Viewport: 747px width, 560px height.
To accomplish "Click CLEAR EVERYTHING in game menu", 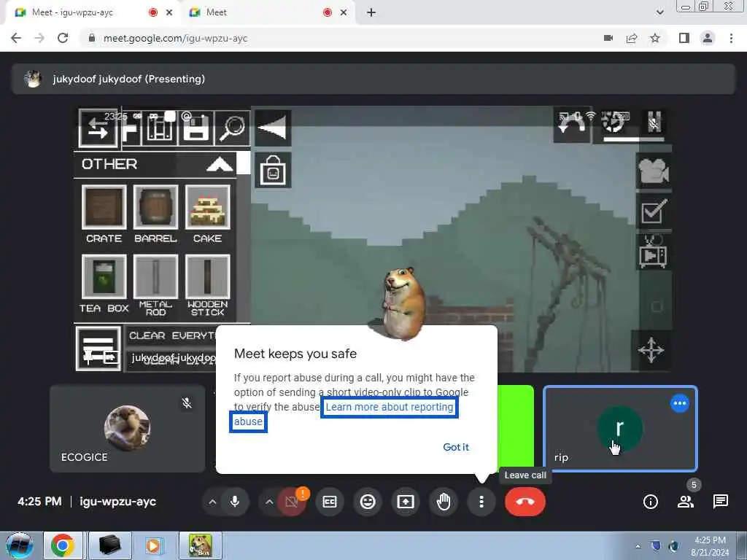I will 172,335.
